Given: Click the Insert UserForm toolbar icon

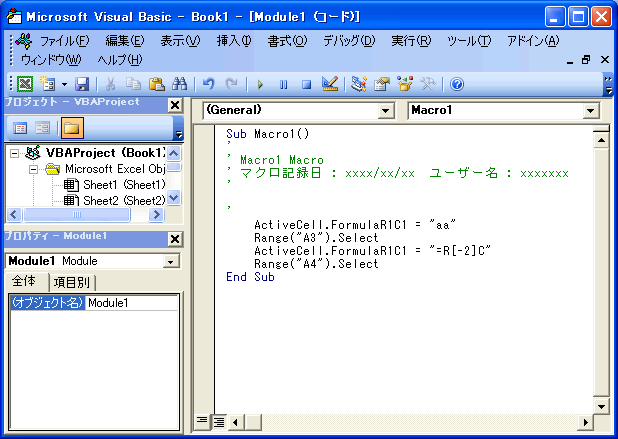Looking at the screenshot, I should click(48, 84).
